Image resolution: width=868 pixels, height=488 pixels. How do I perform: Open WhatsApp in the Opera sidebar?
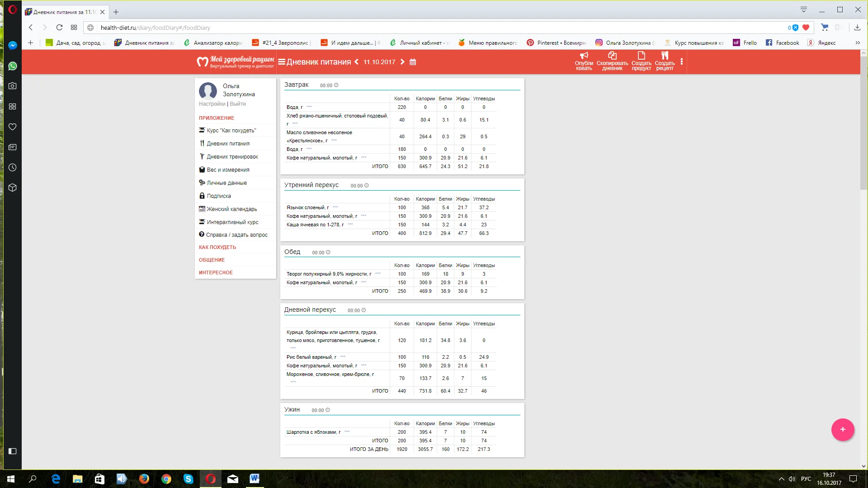(x=13, y=66)
